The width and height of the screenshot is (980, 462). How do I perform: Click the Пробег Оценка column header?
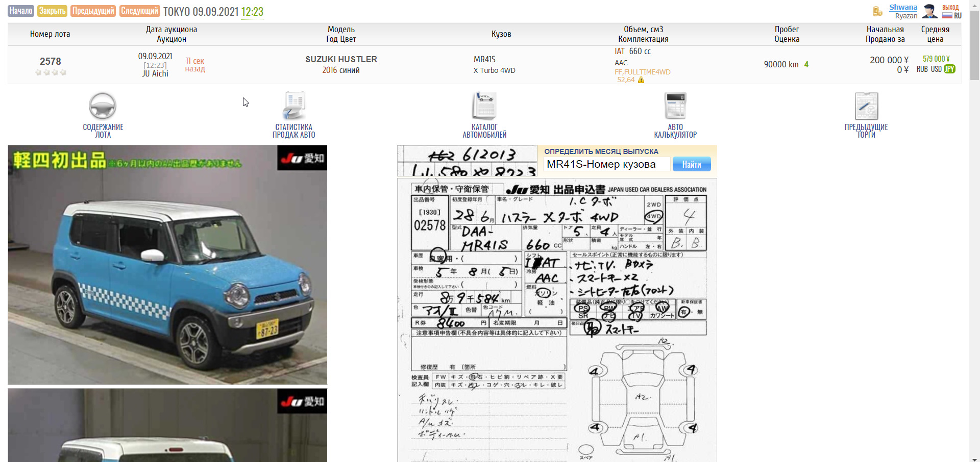tap(787, 34)
